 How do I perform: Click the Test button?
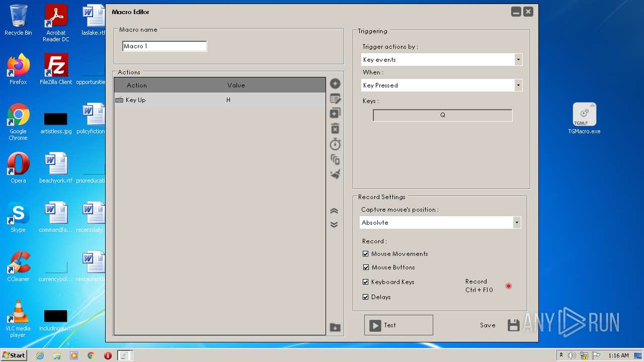[x=398, y=325]
